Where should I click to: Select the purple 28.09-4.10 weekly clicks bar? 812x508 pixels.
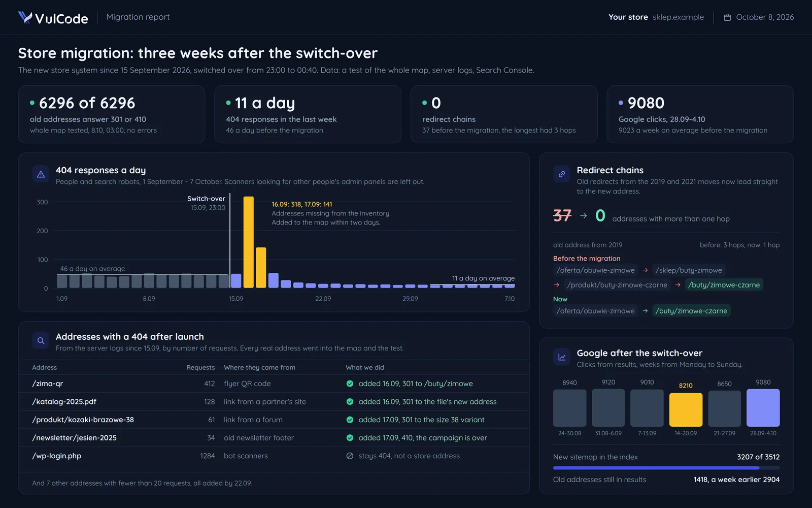(763, 408)
